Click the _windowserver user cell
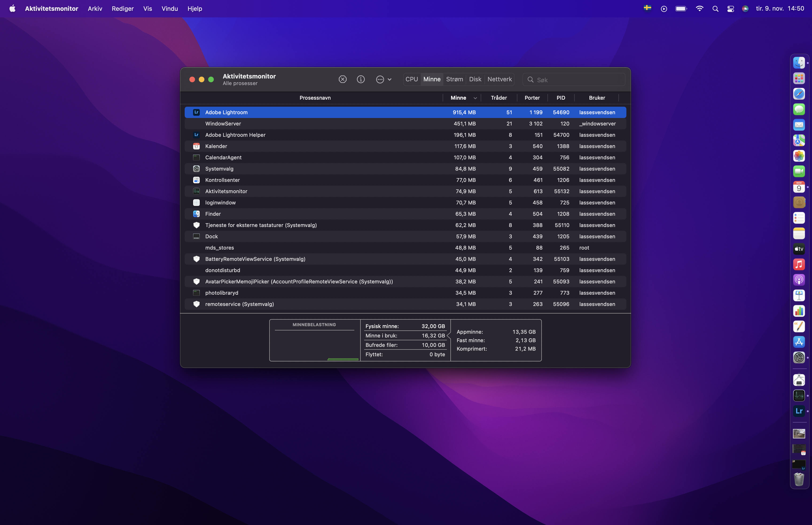 597,123
